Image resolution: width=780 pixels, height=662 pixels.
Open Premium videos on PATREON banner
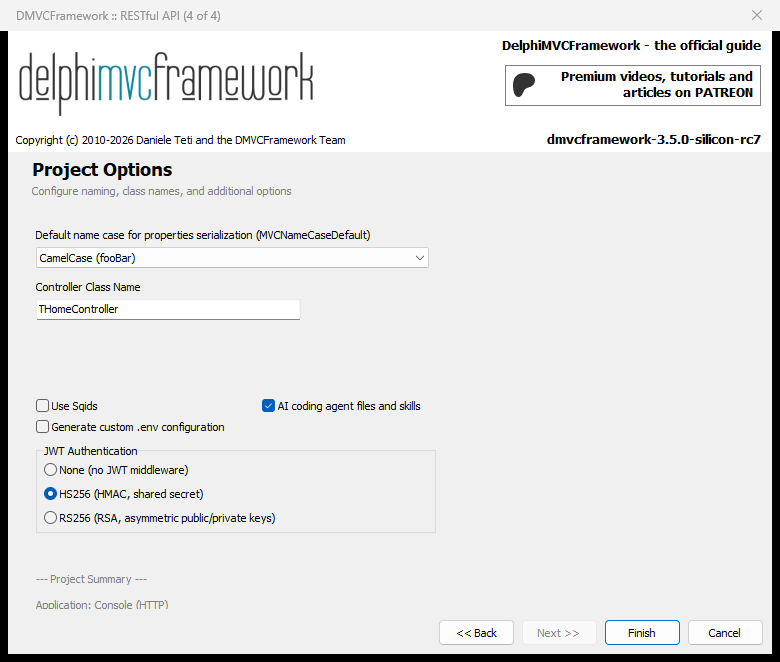click(x=633, y=85)
